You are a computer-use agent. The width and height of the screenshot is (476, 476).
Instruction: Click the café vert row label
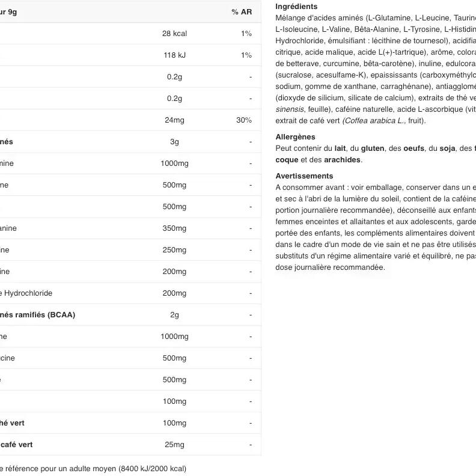click(x=16, y=445)
